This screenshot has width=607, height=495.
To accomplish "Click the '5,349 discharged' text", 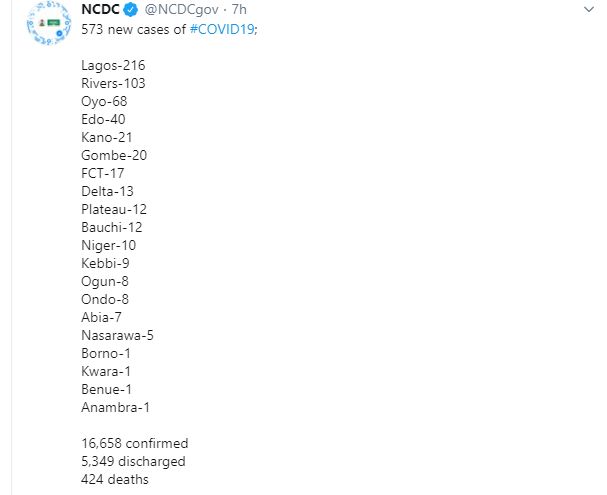I will coord(133,461).
